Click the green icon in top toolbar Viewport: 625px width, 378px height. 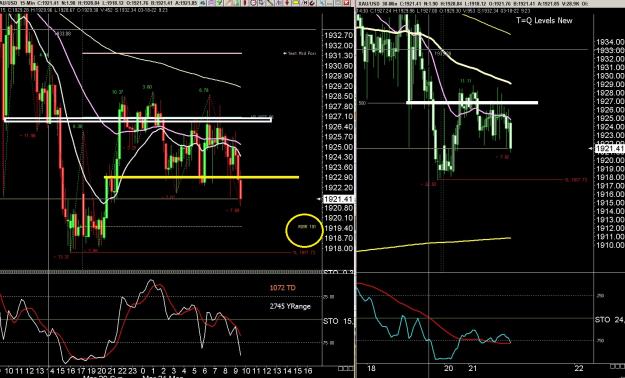218,3
